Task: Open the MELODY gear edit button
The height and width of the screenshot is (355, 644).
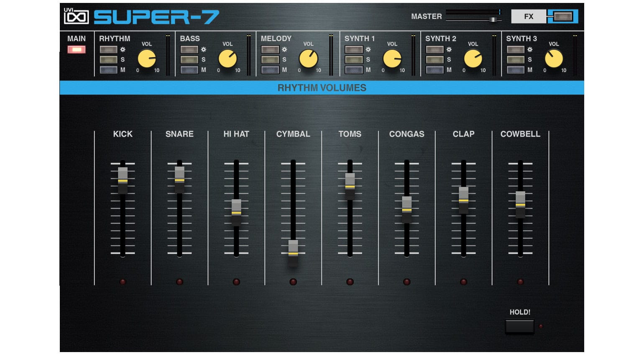Action: click(x=270, y=50)
